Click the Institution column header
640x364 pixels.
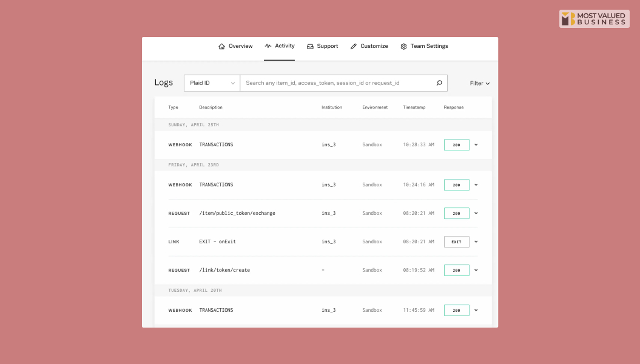tap(332, 107)
